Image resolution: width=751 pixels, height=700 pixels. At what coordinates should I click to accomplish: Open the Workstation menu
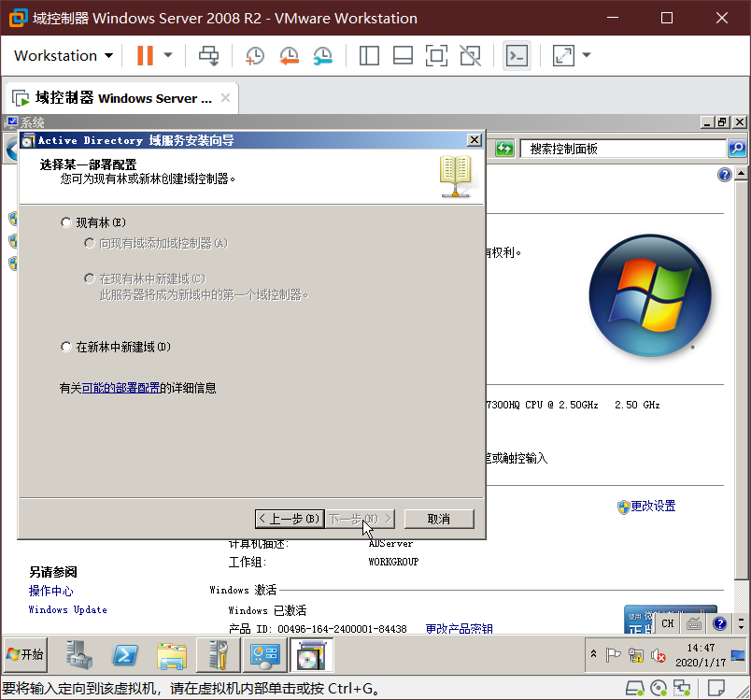tap(64, 55)
